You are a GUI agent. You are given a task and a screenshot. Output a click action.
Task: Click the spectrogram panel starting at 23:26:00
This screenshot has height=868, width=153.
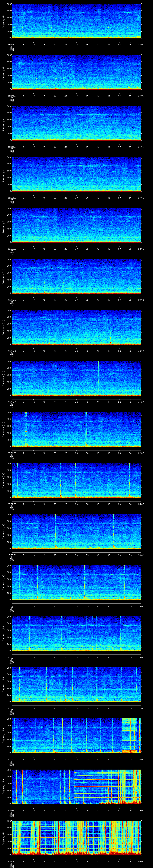click(77, 174)
